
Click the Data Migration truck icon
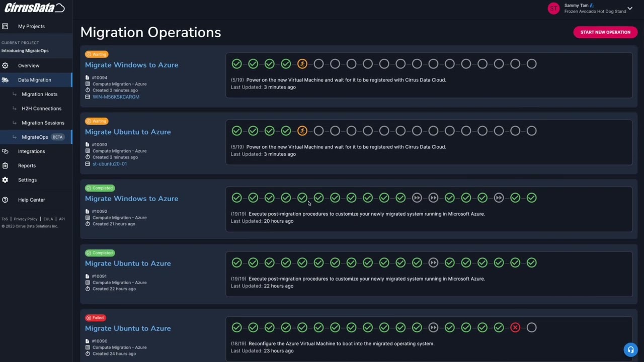(5, 80)
